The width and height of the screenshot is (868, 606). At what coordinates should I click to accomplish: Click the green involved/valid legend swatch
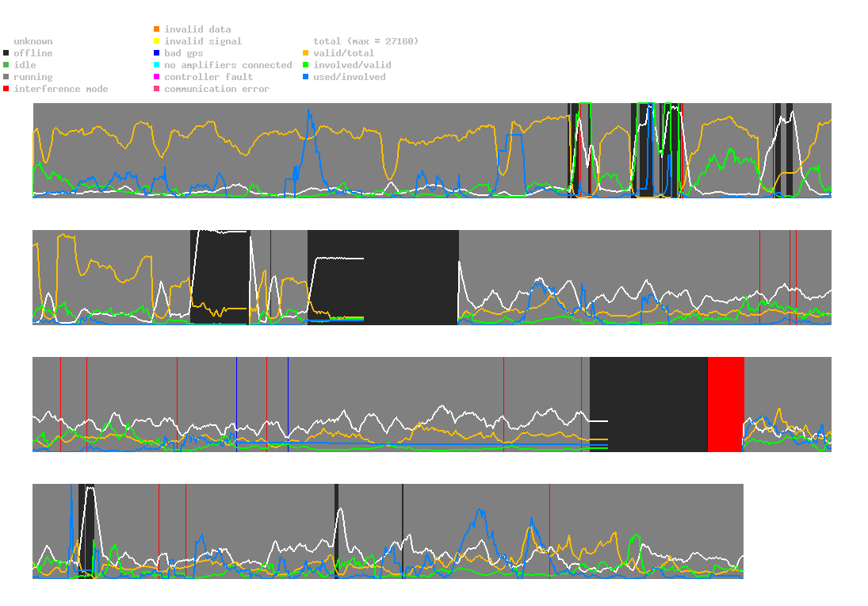click(305, 65)
